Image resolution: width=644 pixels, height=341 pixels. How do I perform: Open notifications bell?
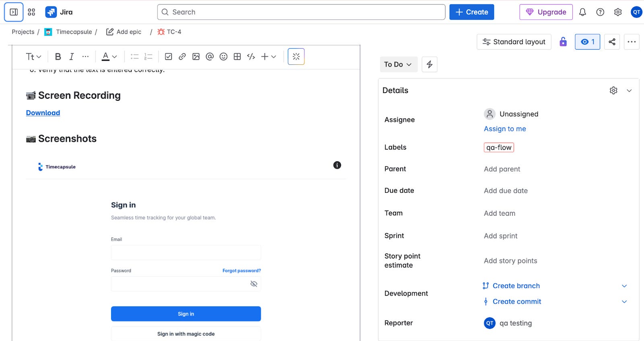(x=582, y=12)
